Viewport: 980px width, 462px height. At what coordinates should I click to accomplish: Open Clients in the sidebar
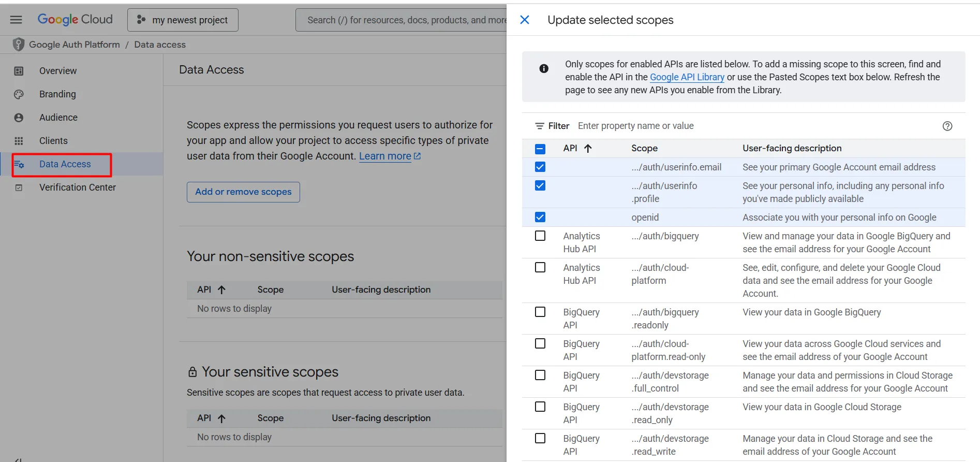coord(53,141)
